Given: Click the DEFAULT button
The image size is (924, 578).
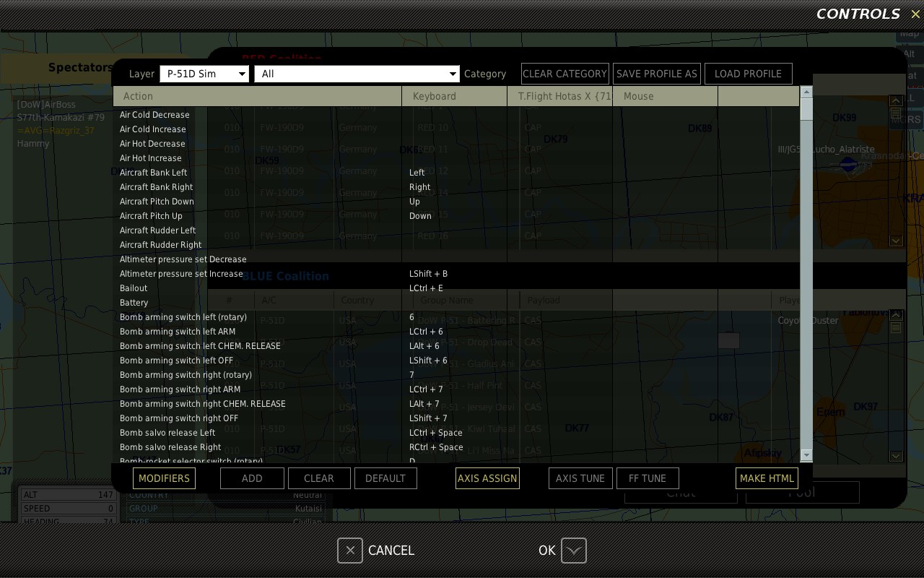Looking at the screenshot, I should pos(385,478).
